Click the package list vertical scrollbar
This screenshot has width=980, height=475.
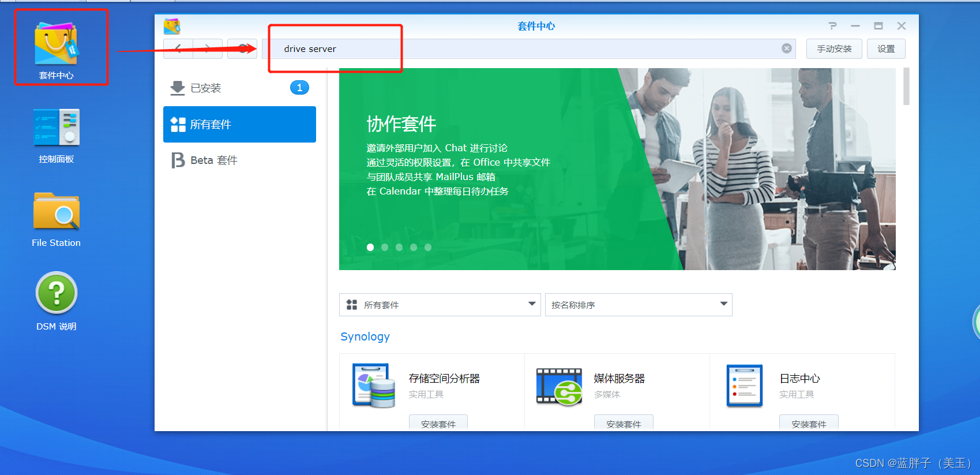point(906,87)
